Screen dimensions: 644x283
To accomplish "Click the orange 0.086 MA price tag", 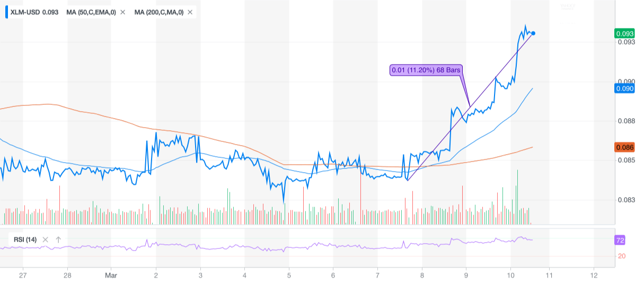I will point(624,147).
